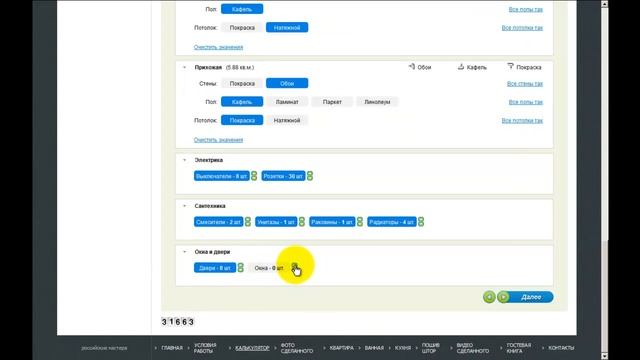
Task: Select Обои for Прихожая walls
Action: point(287,83)
